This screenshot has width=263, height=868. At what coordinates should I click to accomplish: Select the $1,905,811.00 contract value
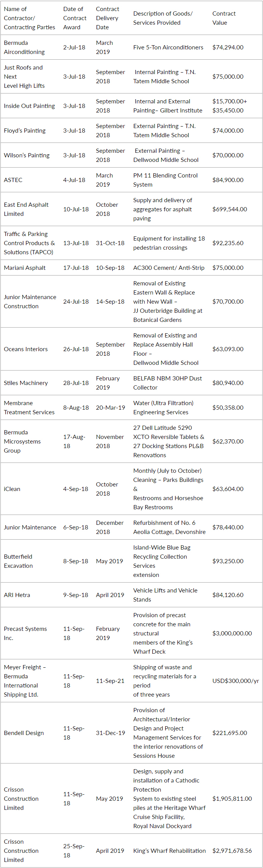click(232, 799)
